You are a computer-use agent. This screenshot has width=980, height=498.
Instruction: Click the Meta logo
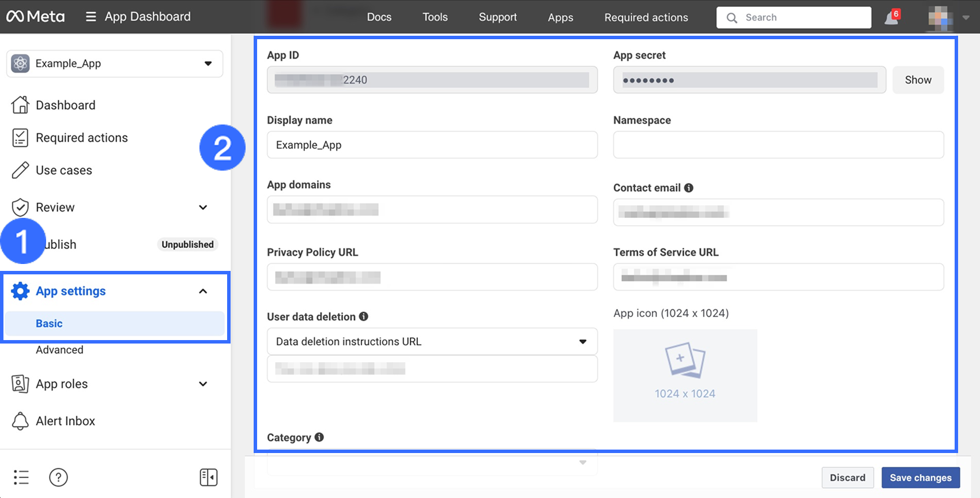coord(35,17)
